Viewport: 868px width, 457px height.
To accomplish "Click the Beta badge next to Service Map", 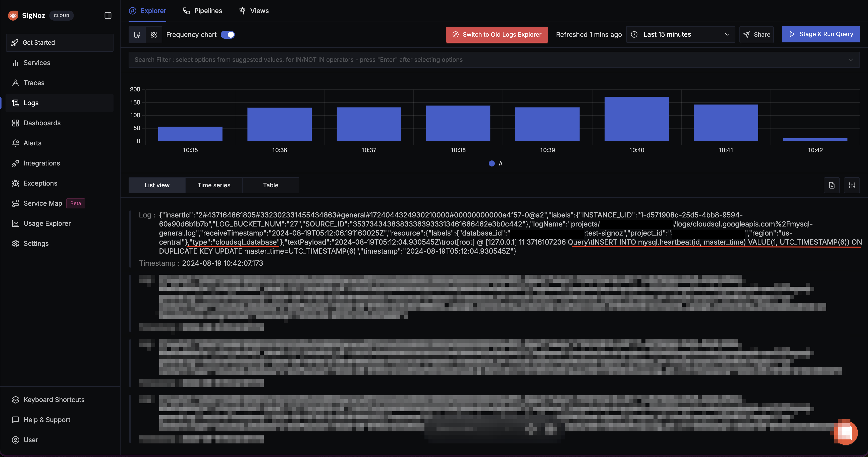I will (x=76, y=203).
